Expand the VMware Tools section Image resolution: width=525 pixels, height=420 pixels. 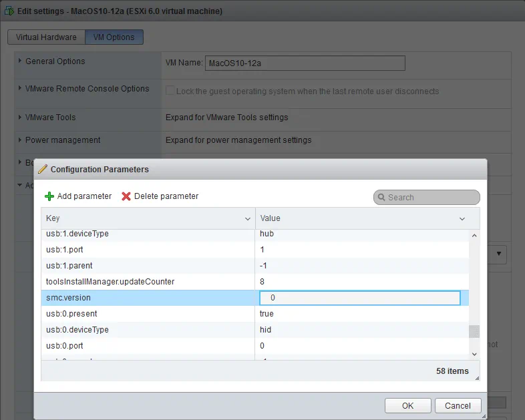click(x=20, y=117)
